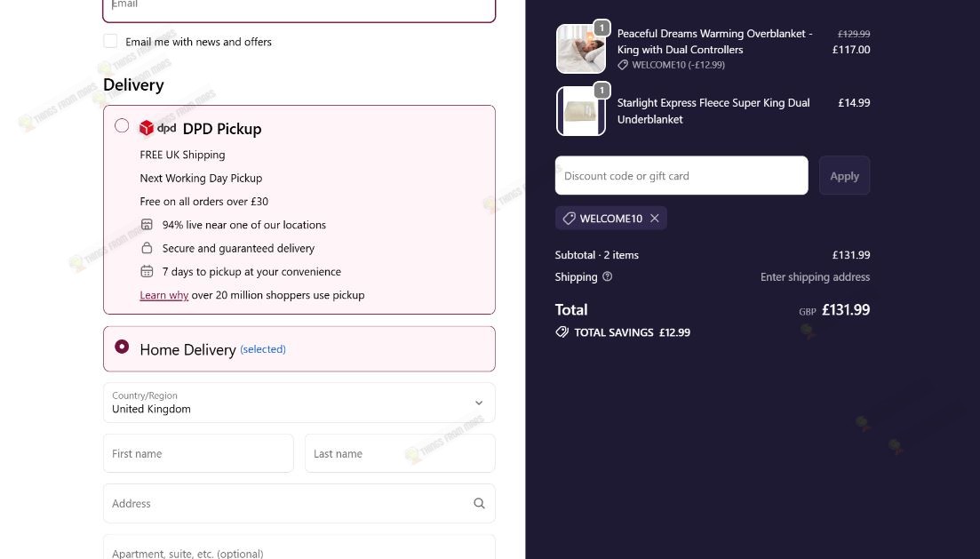Open the Starlight Express Underblanket thumbnail
Image resolution: width=980 pixels, height=559 pixels.
tap(580, 111)
